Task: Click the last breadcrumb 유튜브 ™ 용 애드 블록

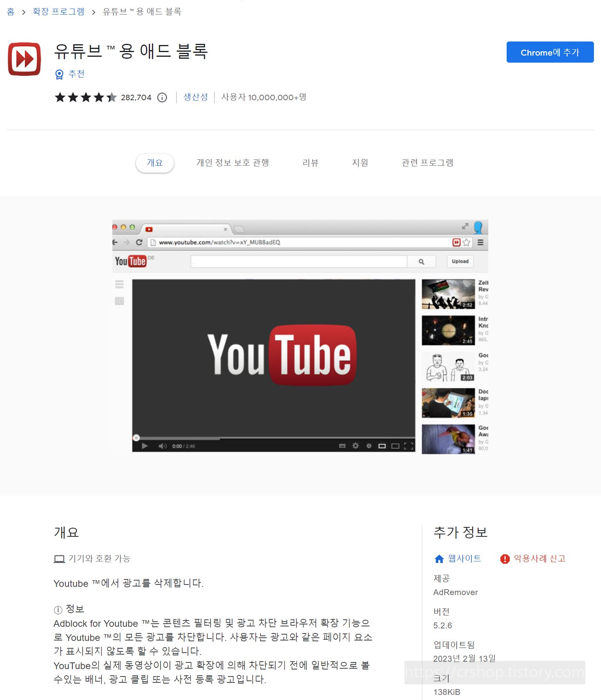Action: 142,12
